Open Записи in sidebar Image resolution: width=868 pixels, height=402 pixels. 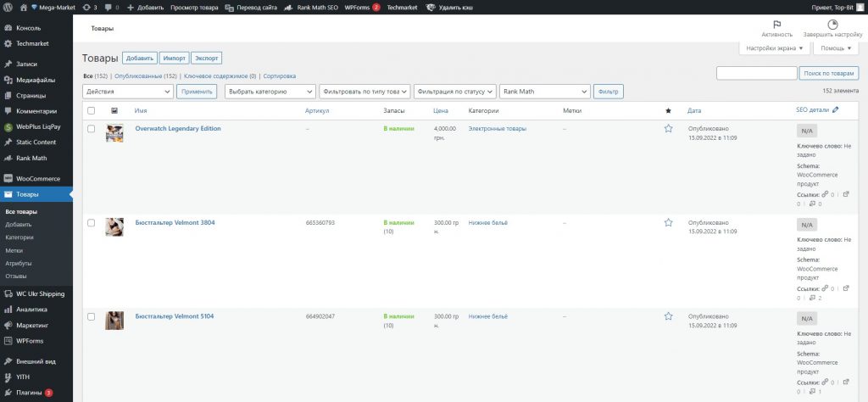pyautogui.click(x=36, y=64)
